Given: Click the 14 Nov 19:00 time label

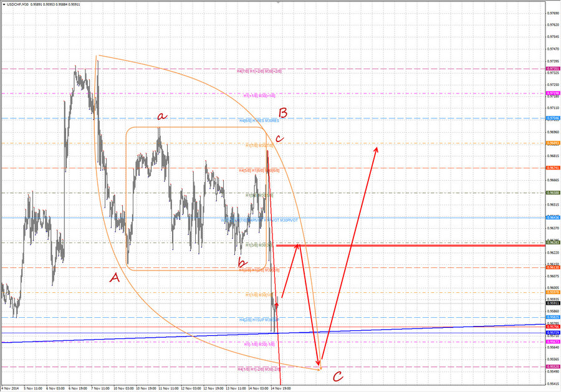Looking at the screenshot, I should pos(280,388).
